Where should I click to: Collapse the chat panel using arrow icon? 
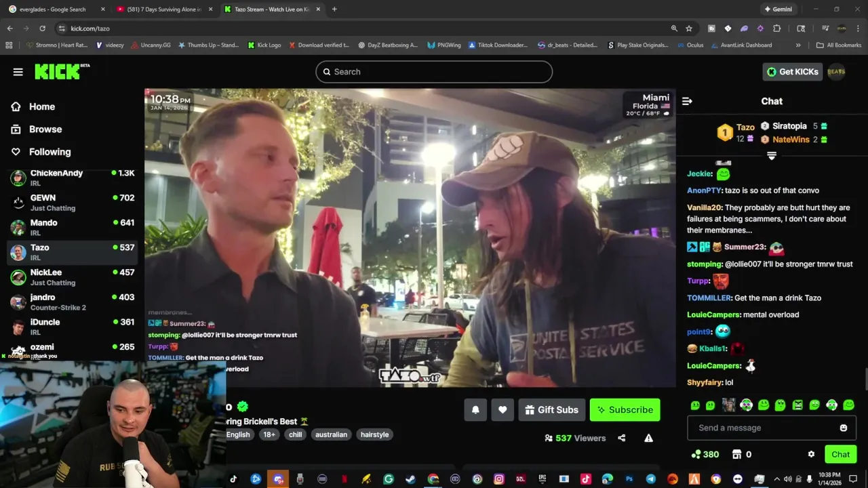coord(687,101)
